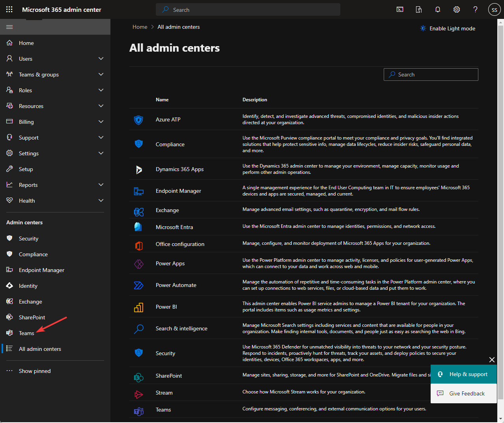Close the help and feedback popup
The height and width of the screenshot is (423, 504).
pyautogui.click(x=492, y=360)
